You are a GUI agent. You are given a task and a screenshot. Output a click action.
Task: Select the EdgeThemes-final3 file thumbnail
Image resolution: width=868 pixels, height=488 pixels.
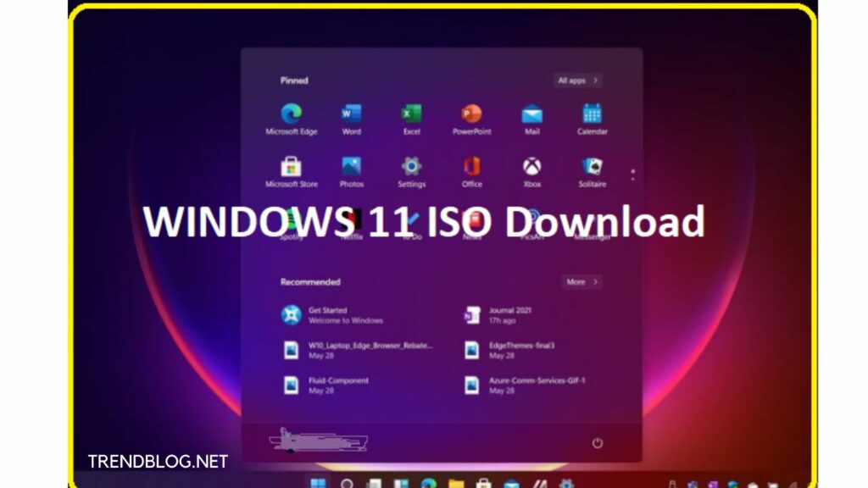[x=471, y=348]
